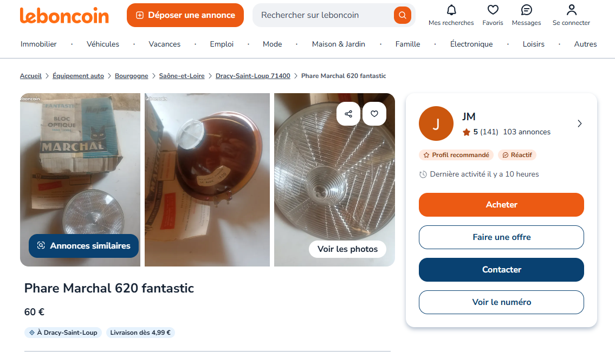Click the leboncoin logo

tap(64, 15)
